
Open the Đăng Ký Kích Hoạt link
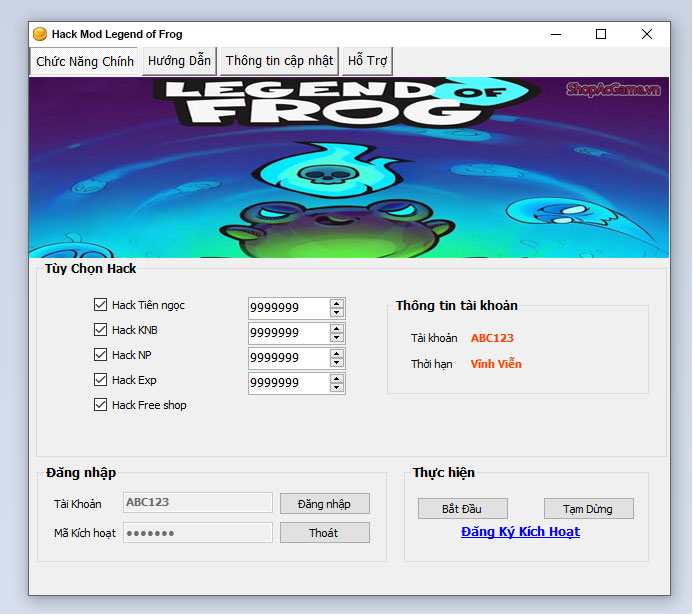click(520, 532)
